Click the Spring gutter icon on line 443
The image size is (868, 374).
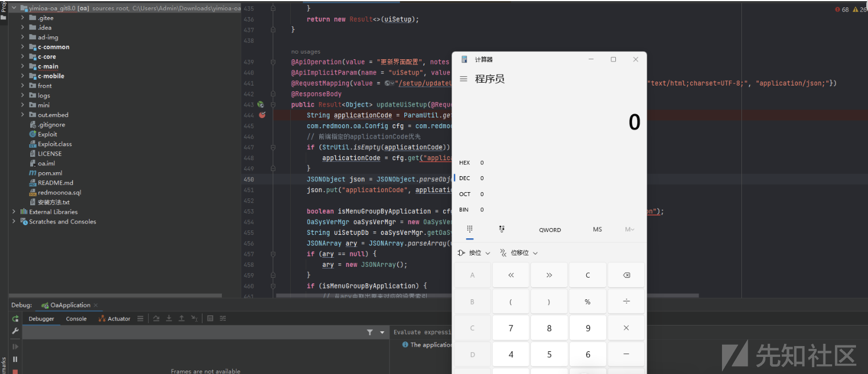pos(260,105)
